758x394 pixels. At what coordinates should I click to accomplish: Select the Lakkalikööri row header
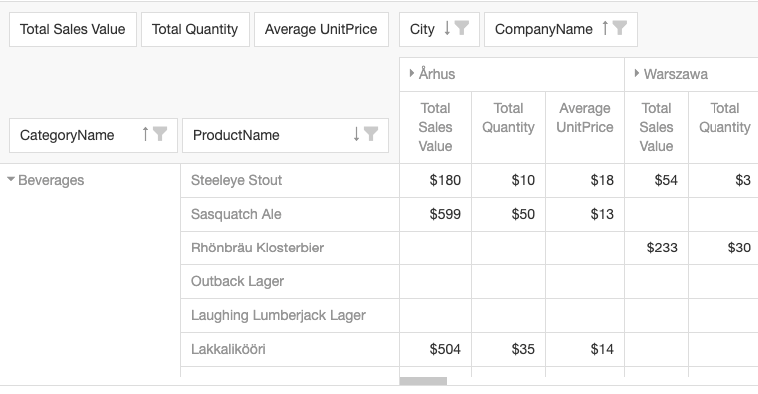(x=290, y=349)
